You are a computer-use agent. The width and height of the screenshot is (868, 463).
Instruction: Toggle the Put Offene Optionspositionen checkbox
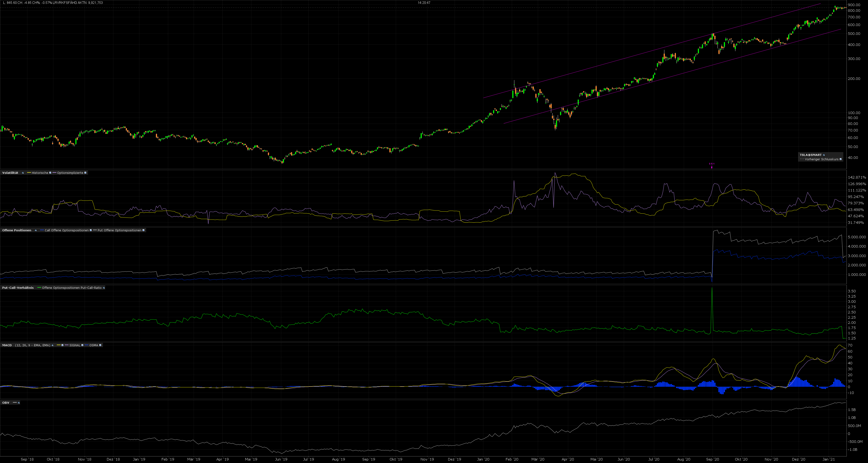[143, 231]
